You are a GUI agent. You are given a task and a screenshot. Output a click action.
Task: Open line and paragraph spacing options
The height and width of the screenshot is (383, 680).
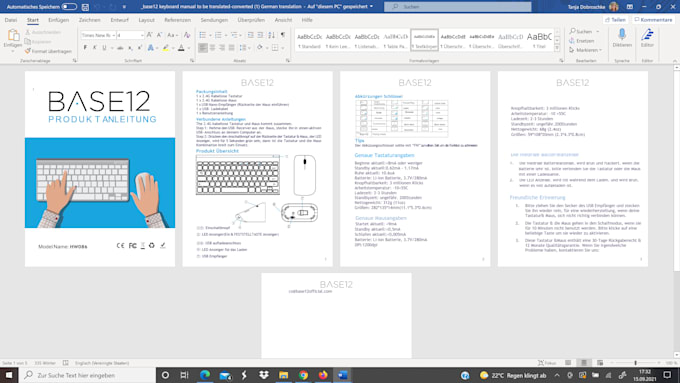click(243, 48)
